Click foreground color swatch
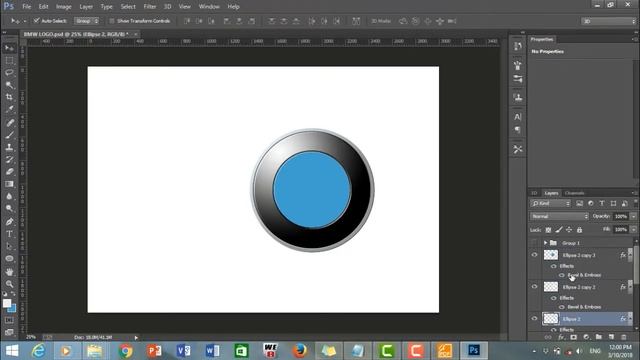This screenshot has width=640, height=360. coord(7,303)
